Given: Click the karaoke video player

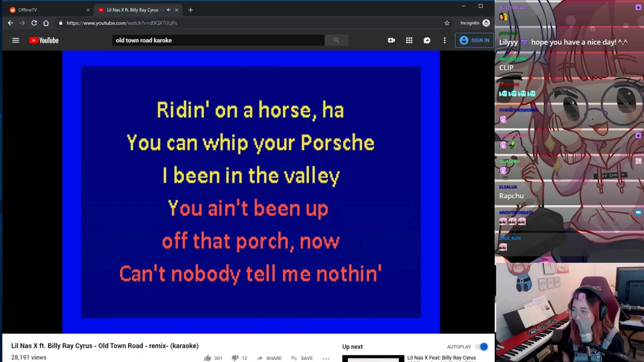Looking at the screenshot, I should point(251,192).
